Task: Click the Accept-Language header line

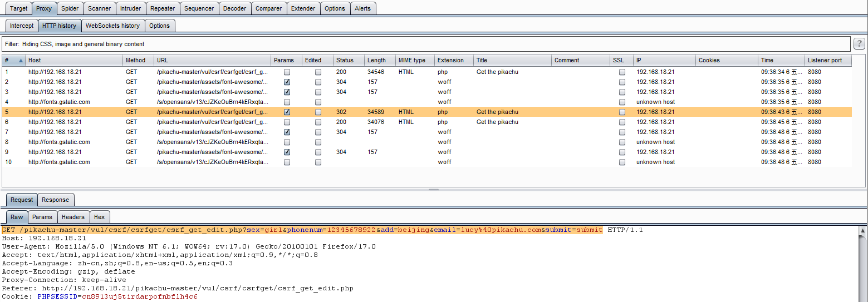Action: (x=117, y=263)
